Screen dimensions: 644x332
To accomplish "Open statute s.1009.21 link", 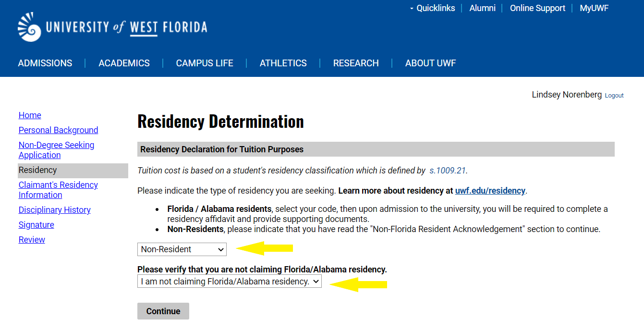I will point(448,171).
